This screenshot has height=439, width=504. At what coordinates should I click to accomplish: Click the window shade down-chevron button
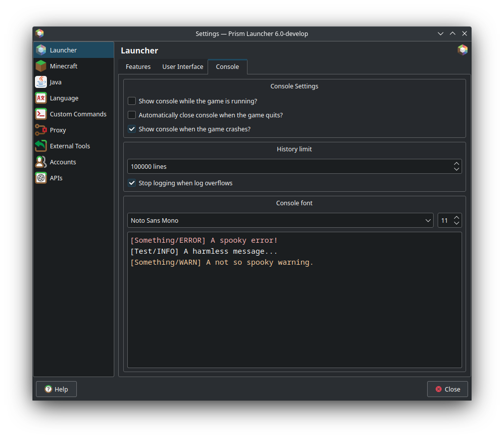tap(440, 33)
